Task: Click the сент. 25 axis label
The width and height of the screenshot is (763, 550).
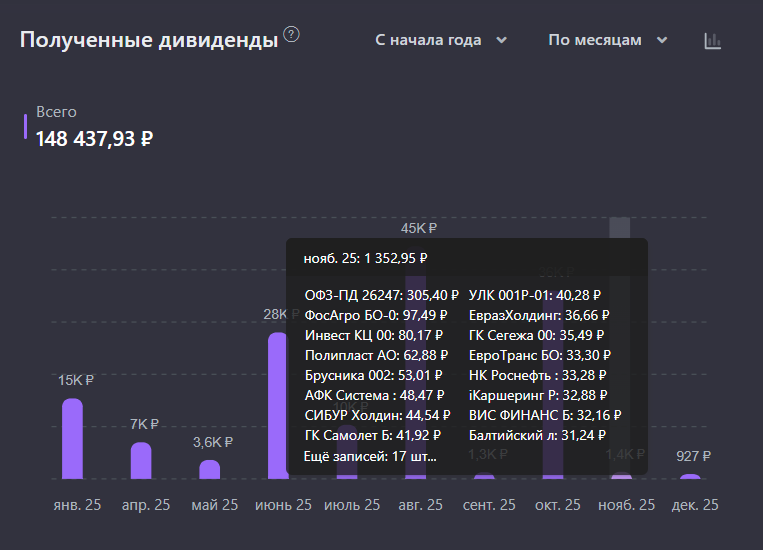Action: click(489, 505)
